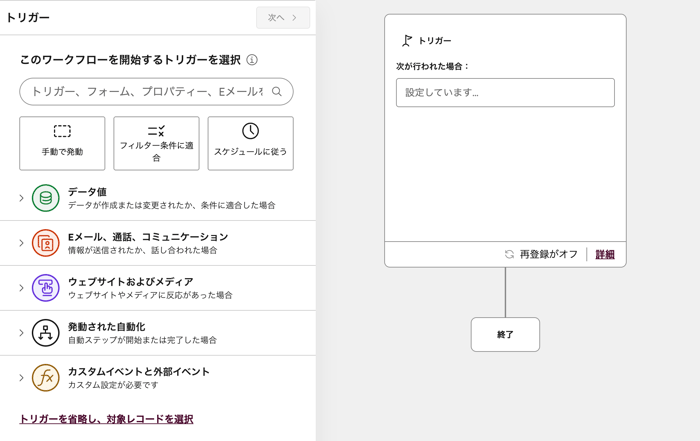700x441 pixels.
Task: Expand the Eメール、通話、コミュニケーション category
Action: tap(21, 243)
